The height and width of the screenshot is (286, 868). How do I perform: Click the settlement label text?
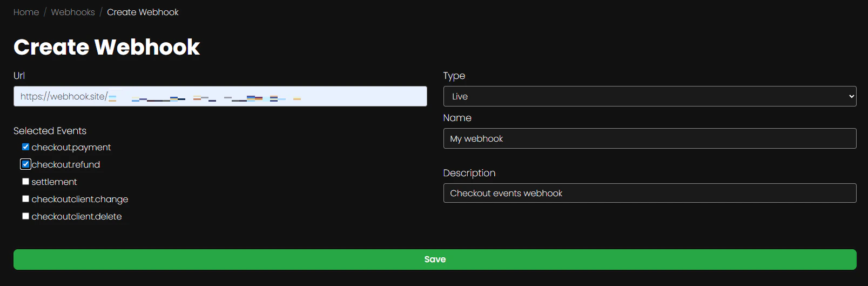coord(54,182)
